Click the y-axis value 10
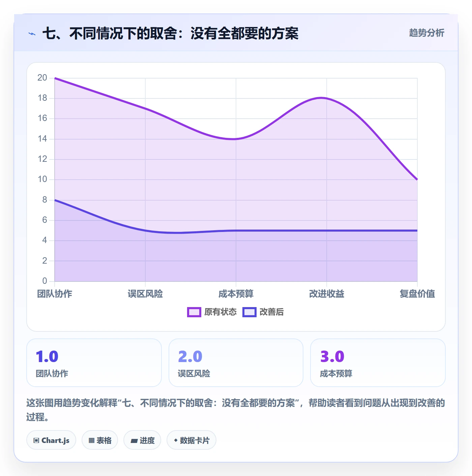This screenshot has width=472, height=476. (42, 179)
